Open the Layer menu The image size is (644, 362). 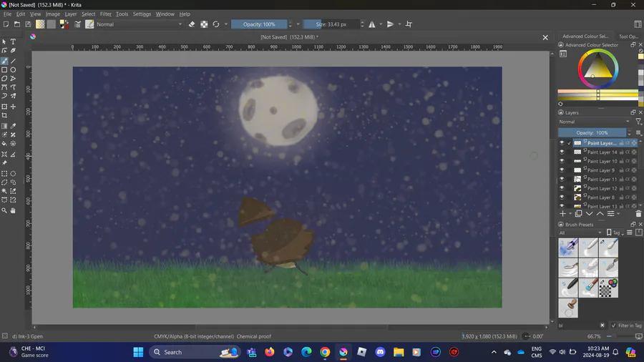pyautogui.click(x=71, y=14)
